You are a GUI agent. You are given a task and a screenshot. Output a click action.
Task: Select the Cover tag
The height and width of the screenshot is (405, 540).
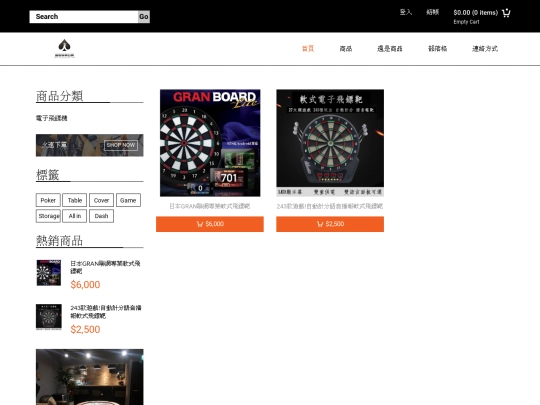tap(101, 200)
